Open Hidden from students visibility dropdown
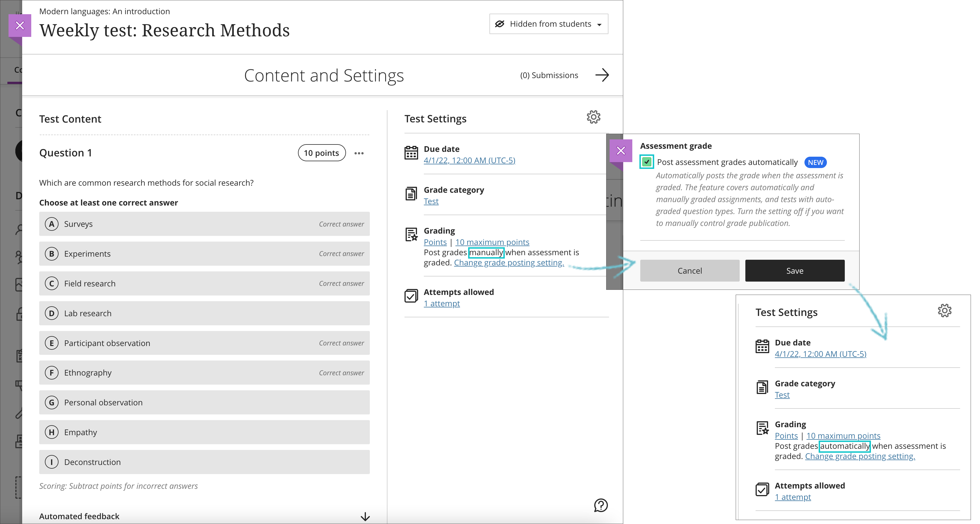This screenshot has width=980, height=524. (x=548, y=24)
